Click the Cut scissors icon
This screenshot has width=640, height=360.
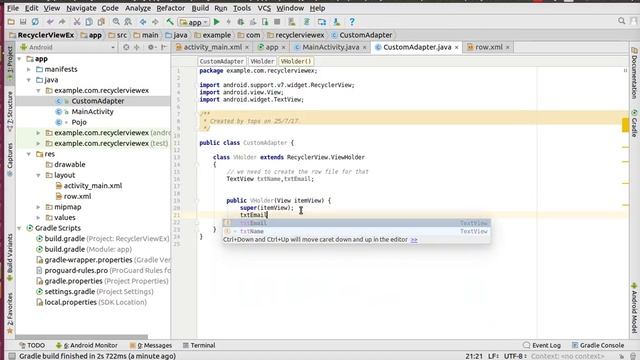pos(77,22)
